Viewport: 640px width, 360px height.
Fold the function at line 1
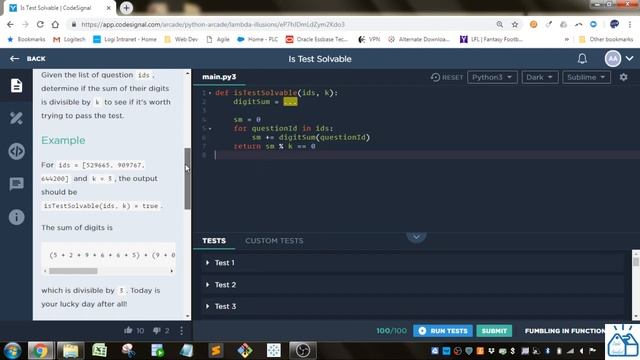coord(210,93)
